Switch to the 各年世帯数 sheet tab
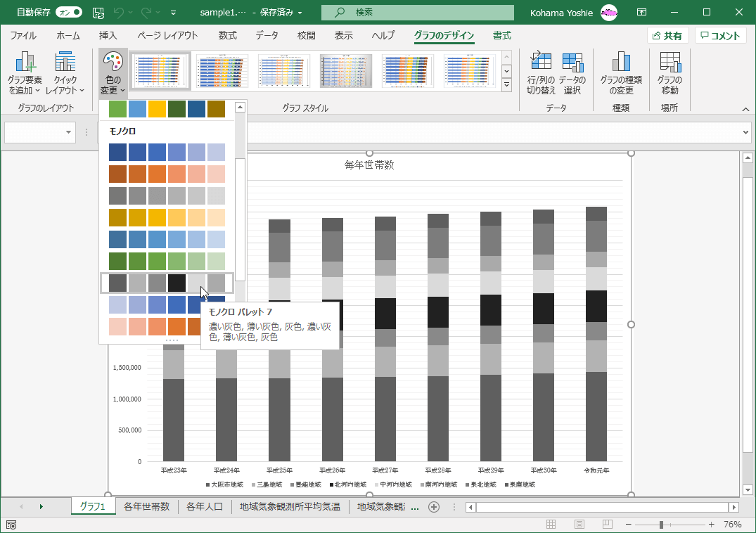Image resolution: width=756 pixels, height=533 pixels. 146,506
